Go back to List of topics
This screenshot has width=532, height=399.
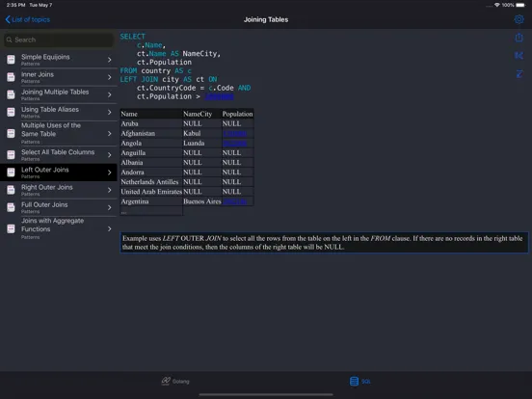click(x=28, y=19)
